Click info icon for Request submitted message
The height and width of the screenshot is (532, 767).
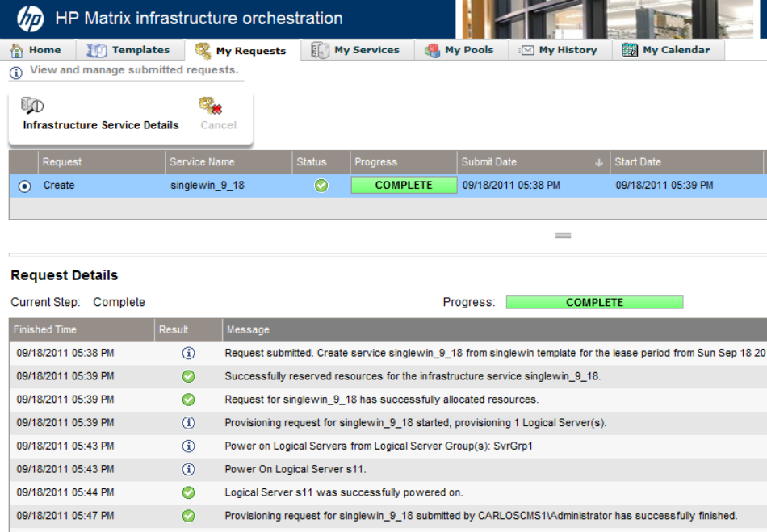[x=188, y=353]
